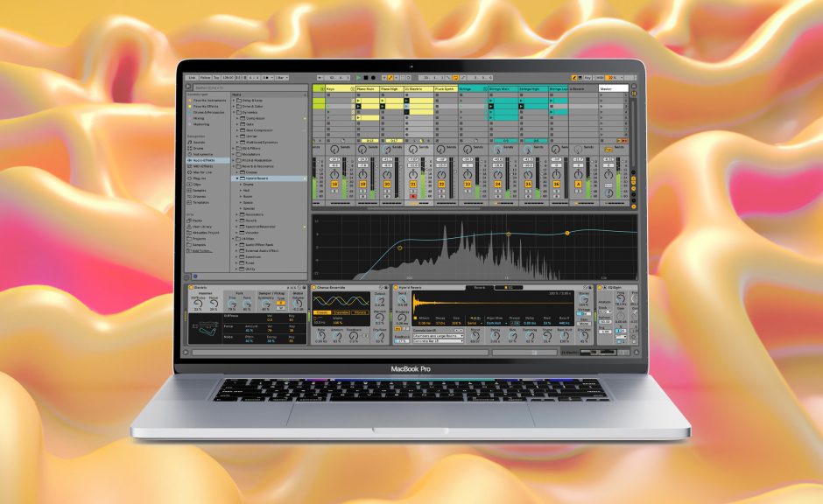Screen dimensions: 823x504
Task: Open the Instruments category in the browser
Action: pos(200,154)
